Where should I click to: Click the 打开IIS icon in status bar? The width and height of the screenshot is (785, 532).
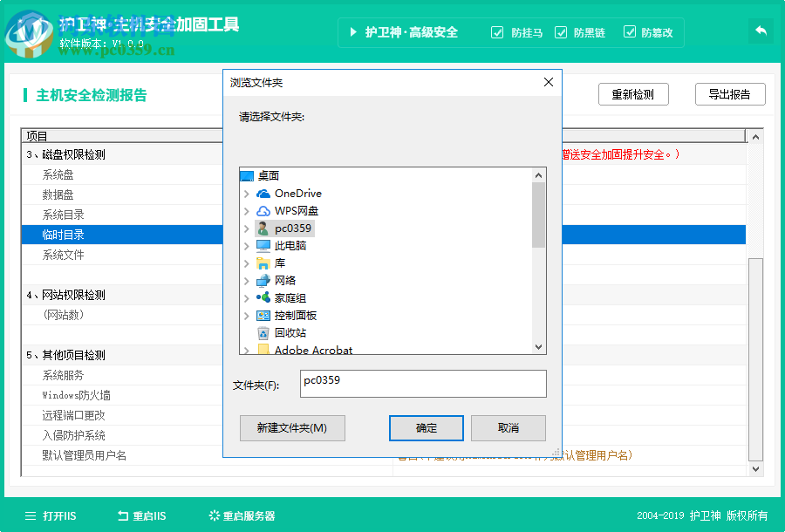point(31,516)
